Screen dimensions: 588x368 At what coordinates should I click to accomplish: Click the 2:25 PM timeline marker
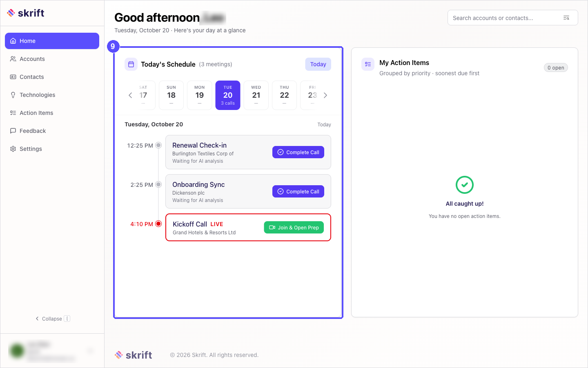point(158,184)
